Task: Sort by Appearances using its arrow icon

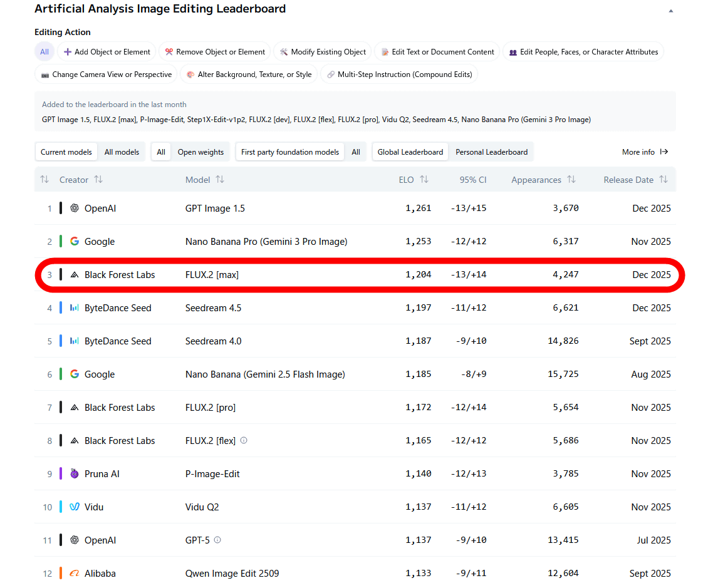Action: coord(571,180)
